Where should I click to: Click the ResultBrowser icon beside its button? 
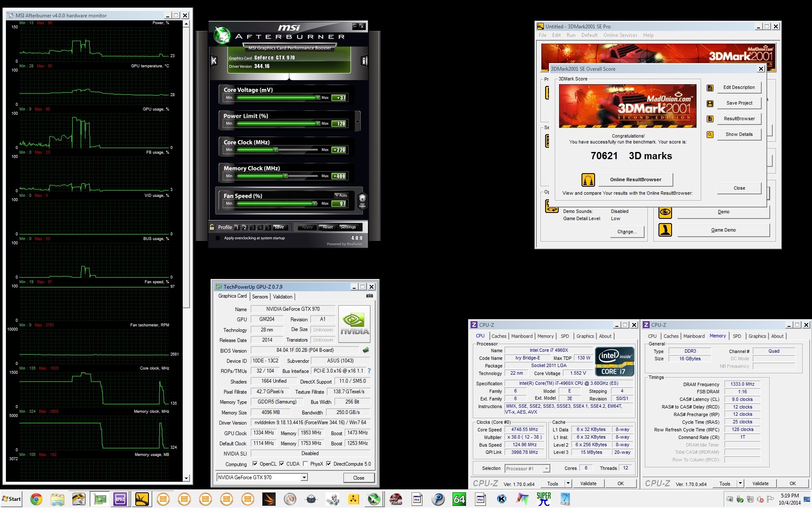tap(710, 119)
